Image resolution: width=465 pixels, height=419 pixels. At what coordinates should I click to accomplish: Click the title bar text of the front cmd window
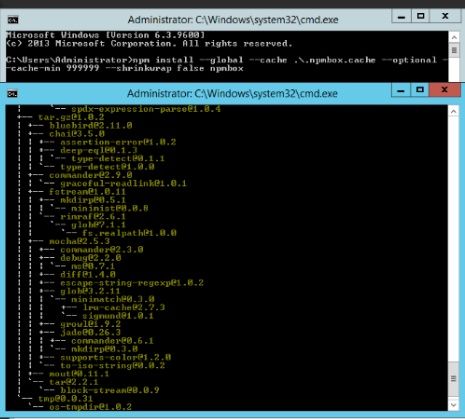point(232,94)
